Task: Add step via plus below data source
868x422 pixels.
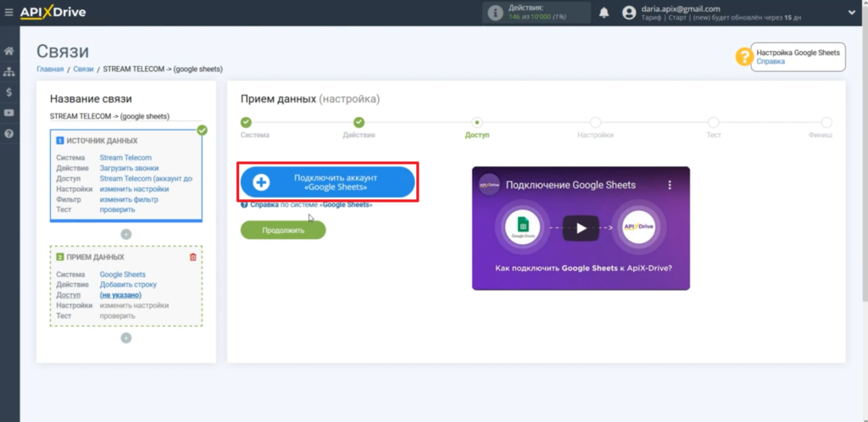Action: pyautogui.click(x=126, y=234)
